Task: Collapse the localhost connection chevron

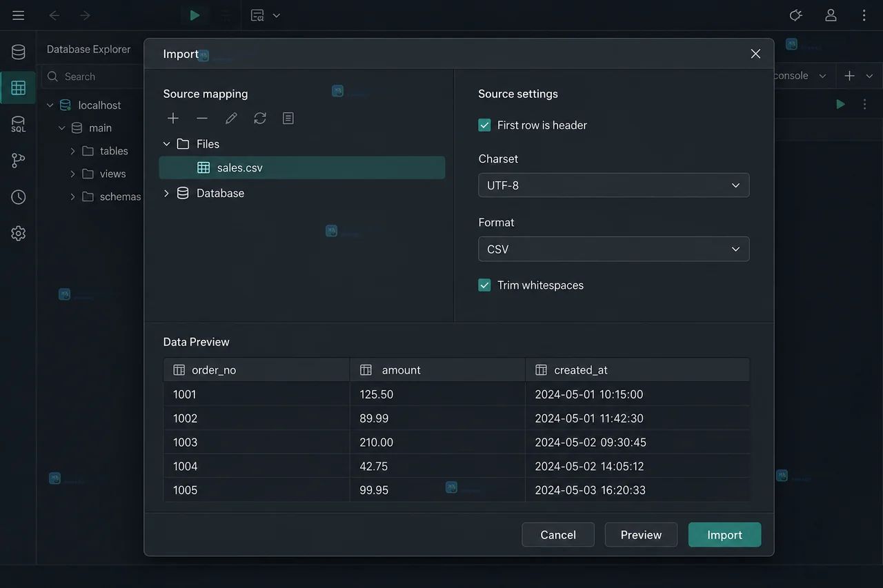Action: point(50,105)
